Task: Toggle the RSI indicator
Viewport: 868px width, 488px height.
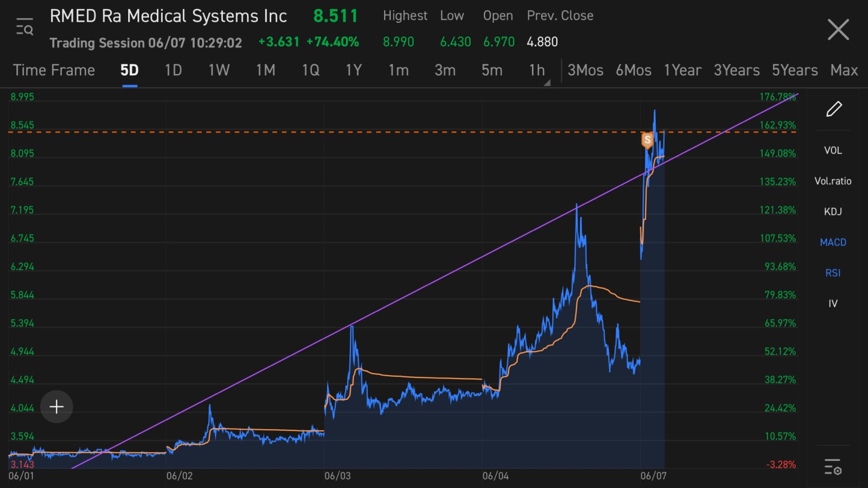Action: pyautogui.click(x=833, y=273)
